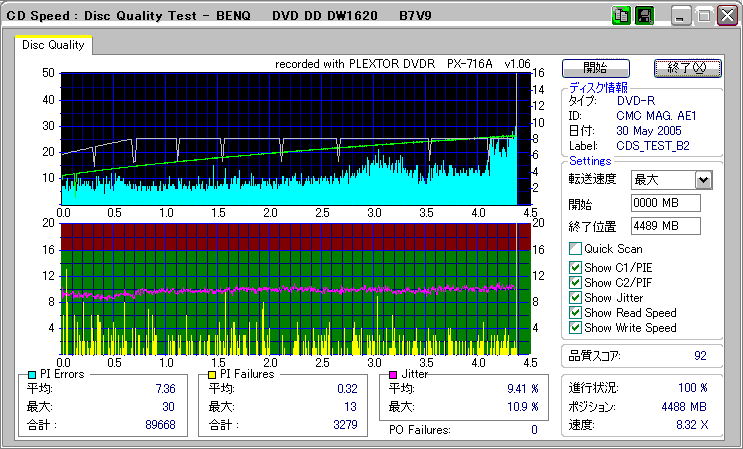Click the yellow PI Failures legend square
743x449 pixels.
click(x=211, y=374)
